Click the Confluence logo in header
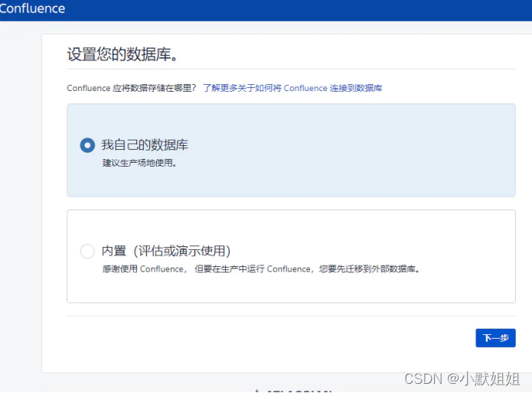The width and height of the screenshot is (532, 393). pos(32,8)
